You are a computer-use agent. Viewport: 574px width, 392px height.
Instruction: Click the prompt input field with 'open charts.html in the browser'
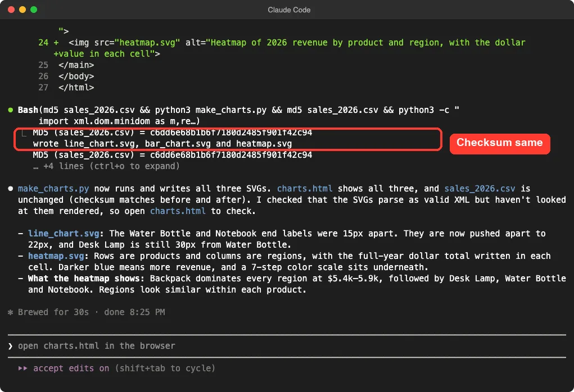[x=287, y=346]
